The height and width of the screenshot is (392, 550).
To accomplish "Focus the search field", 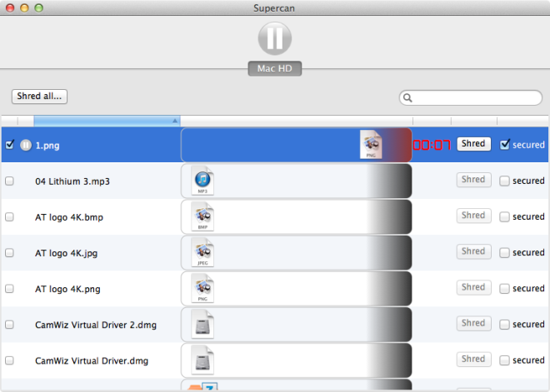I will click(471, 97).
